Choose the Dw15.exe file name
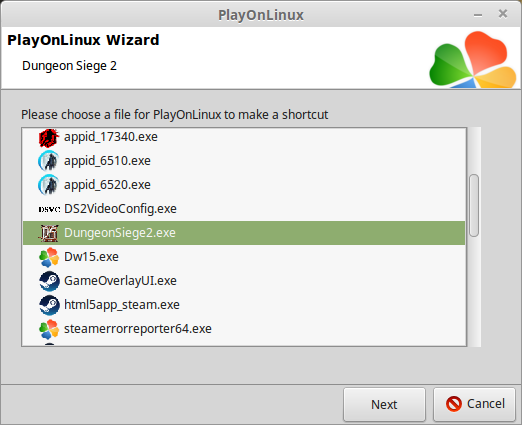 [x=91, y=257]
